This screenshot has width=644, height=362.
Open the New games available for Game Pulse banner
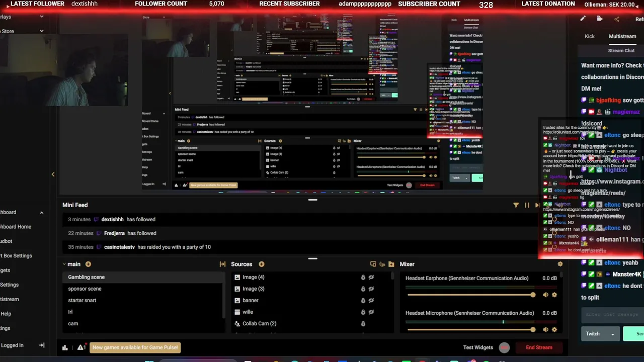pos(135,347)
